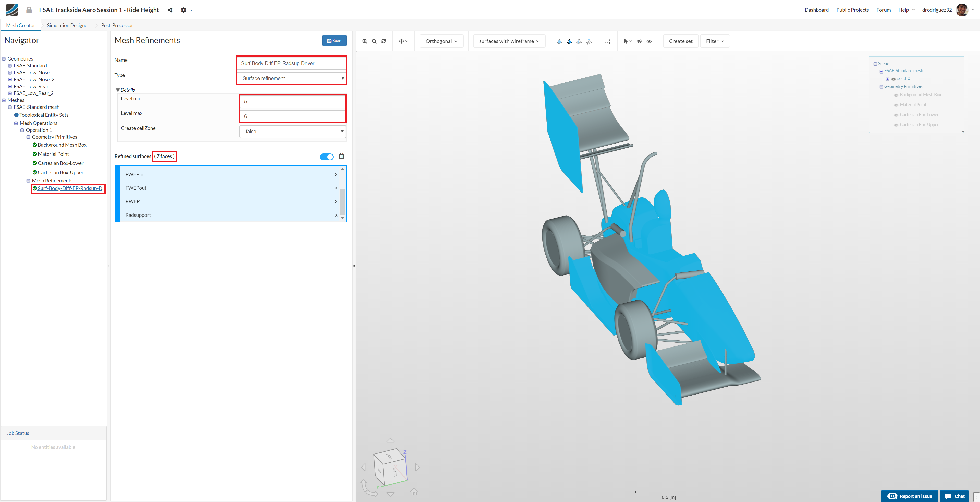
Task: Open the surfaces with wireframe dropdown
Action: click(509, 41)
